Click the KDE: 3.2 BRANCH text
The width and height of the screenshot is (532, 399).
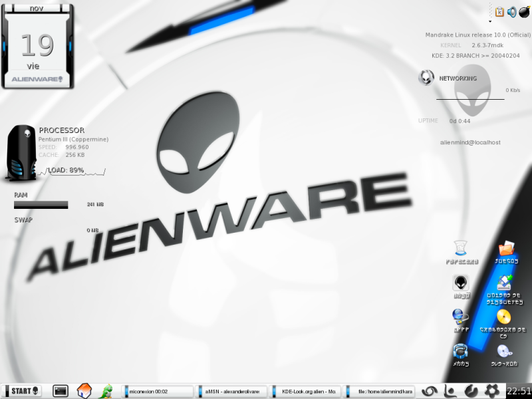[475, 56]
